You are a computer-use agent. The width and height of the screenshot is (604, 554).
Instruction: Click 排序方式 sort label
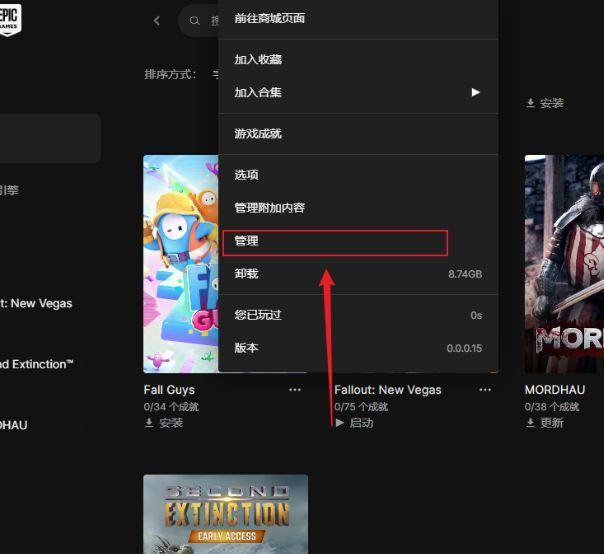[x=170, y=74]
